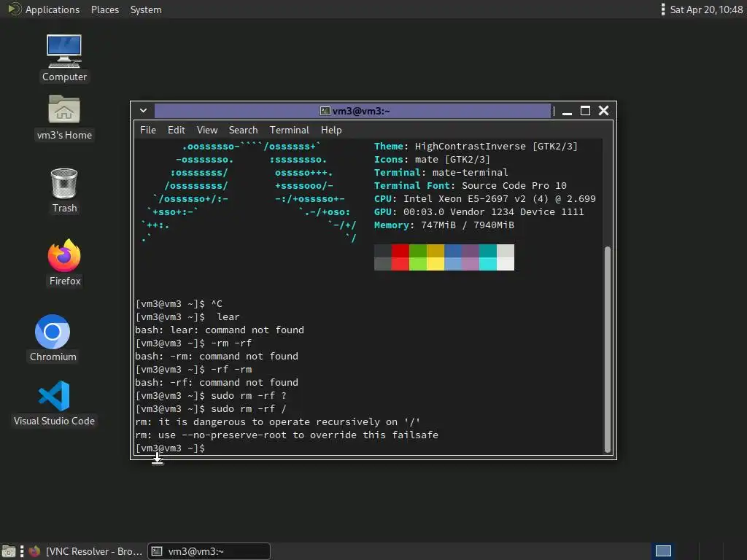Select the vm3@vm3:~ taskbar button

pyautogui.click(x=209, y=551)
